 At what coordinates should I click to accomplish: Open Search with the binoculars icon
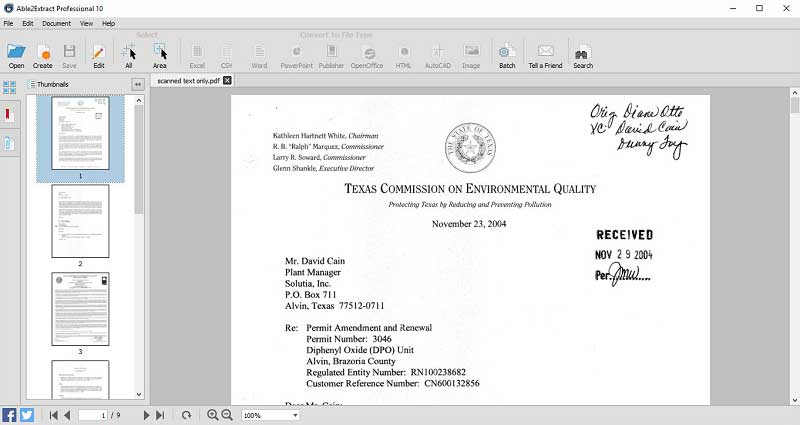click(583, 55)
